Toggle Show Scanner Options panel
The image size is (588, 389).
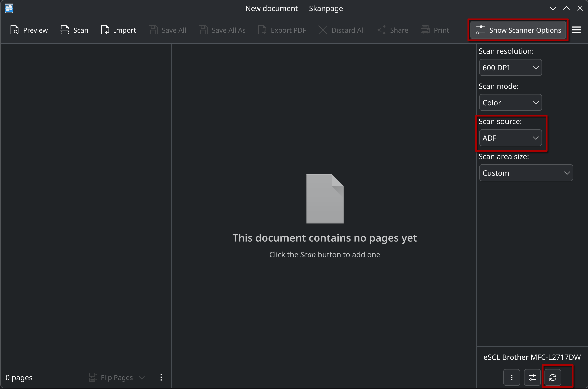518,30
